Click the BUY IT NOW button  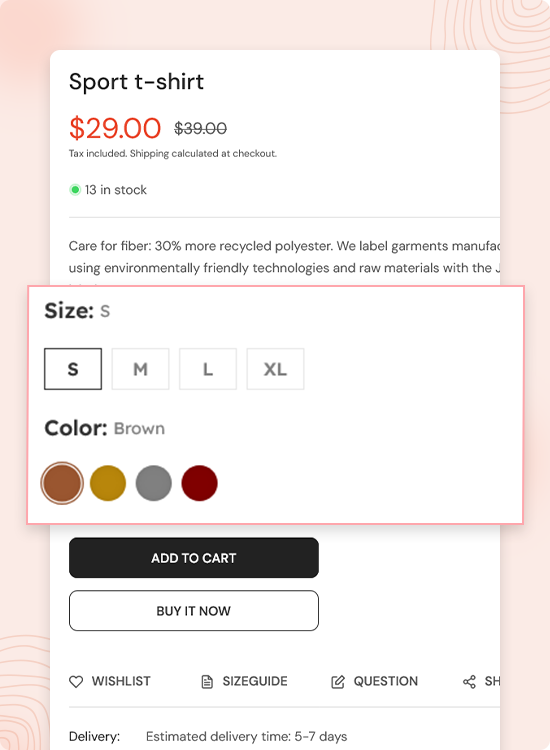point(194,611)
